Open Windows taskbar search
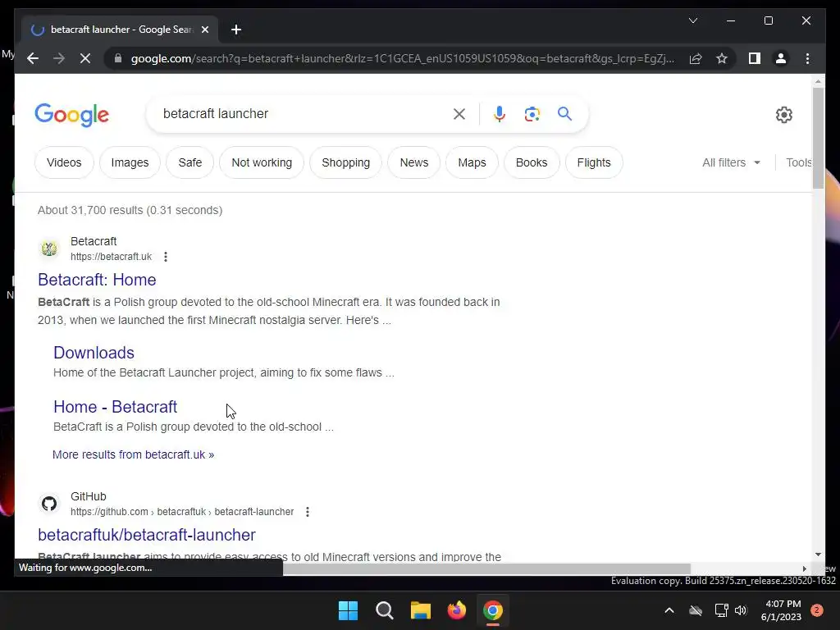The image size is (840, 630). (385, 610)
